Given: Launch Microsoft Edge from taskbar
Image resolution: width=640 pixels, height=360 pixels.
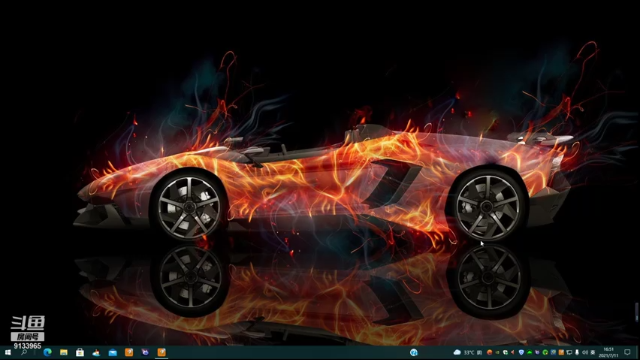Looking at the screenshot, I should (x=47, y=352).
